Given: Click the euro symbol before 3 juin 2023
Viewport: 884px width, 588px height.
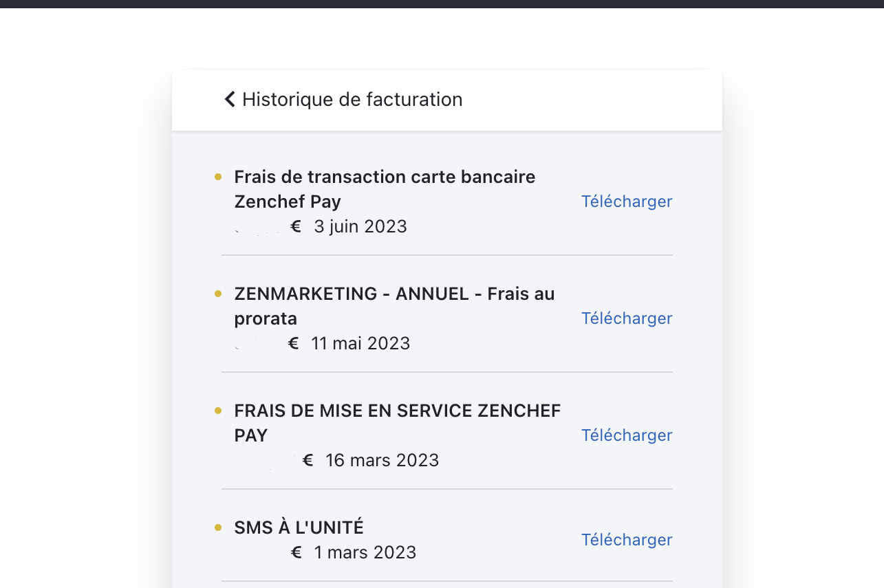Looking at the screenshot, I should pos(297,226).
